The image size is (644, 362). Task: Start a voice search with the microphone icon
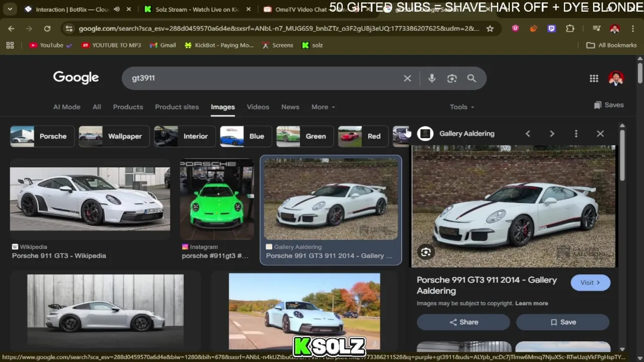(432, 78)
